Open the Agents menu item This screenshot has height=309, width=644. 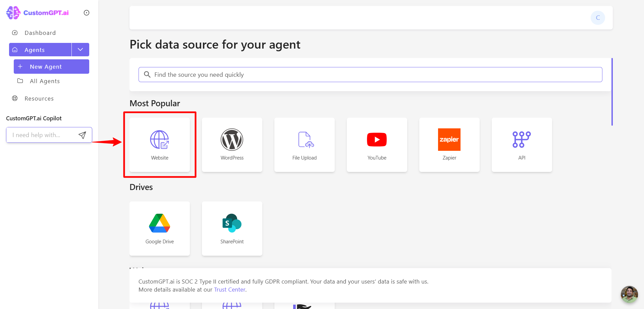point(40,50)
